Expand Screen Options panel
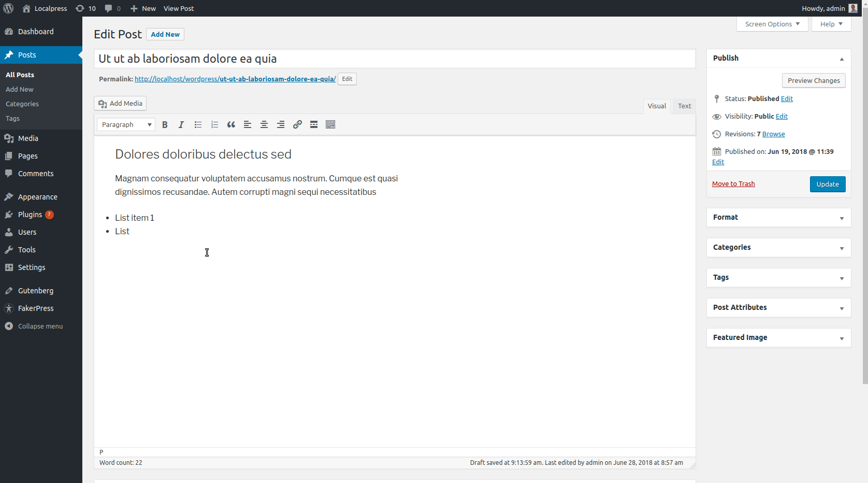Screen dimensions: 868x483 click(772, 24)
